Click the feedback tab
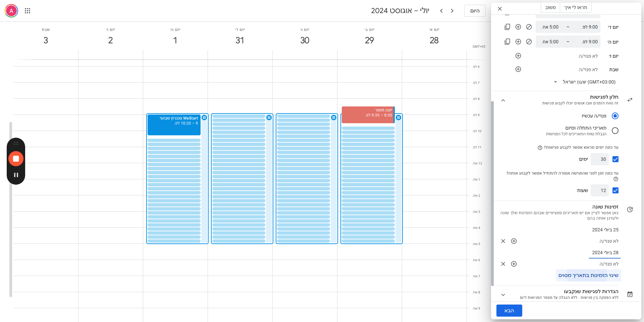The height and width of the screenshot is (322, 644). 550,7
